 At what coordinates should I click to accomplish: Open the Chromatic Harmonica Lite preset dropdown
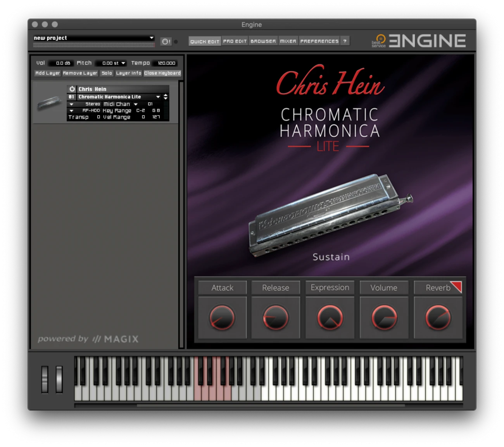[x=158, y=97]
